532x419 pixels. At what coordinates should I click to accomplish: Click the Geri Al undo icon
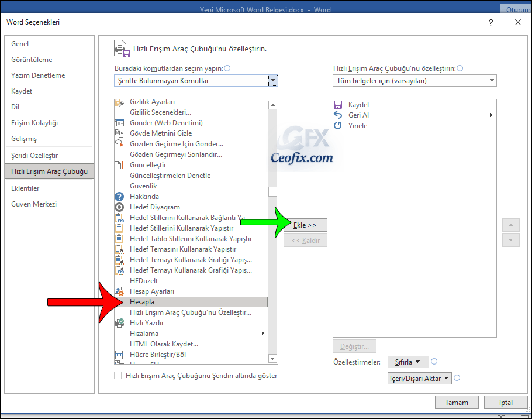pyautogui.click(x=338, y=115)
